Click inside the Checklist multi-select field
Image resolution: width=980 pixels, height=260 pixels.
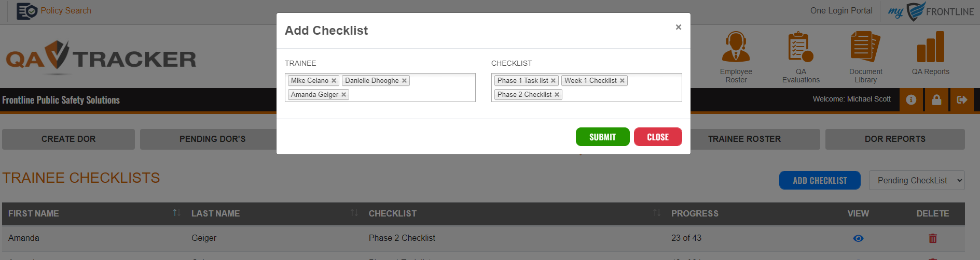[621, 95]
